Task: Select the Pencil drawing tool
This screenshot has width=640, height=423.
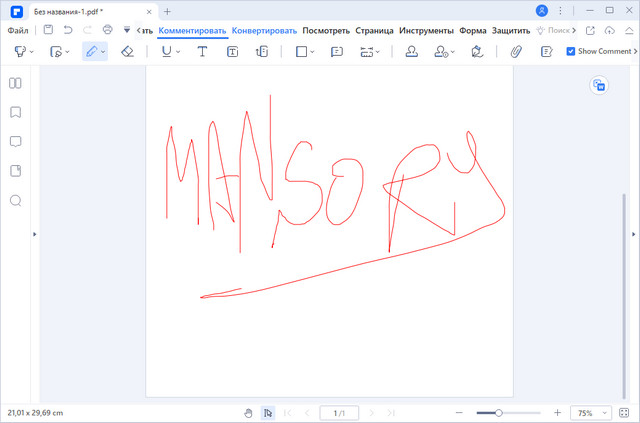Action: click(x=91, y=51)
